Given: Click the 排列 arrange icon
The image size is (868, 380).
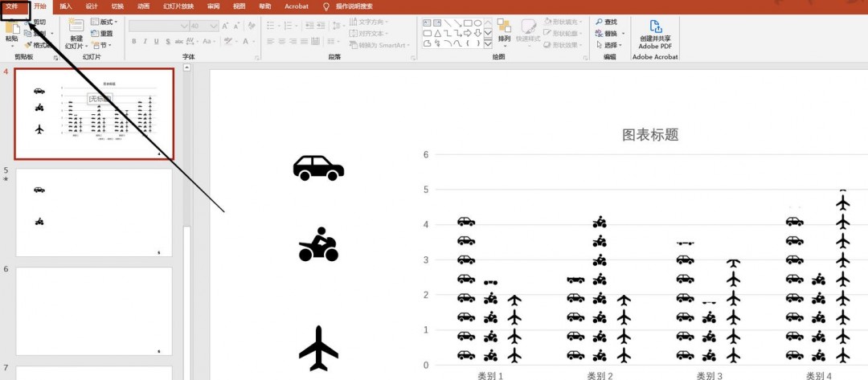Looking at the screenshot, I should point(504,27).
